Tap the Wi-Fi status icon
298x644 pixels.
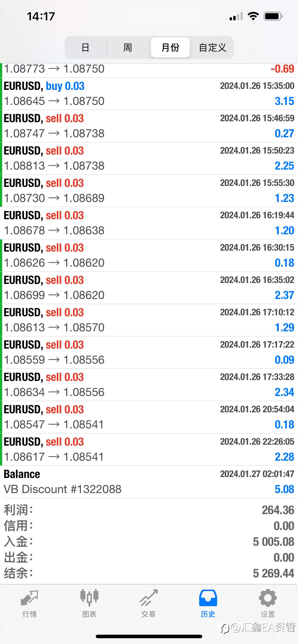coord(253,16)
